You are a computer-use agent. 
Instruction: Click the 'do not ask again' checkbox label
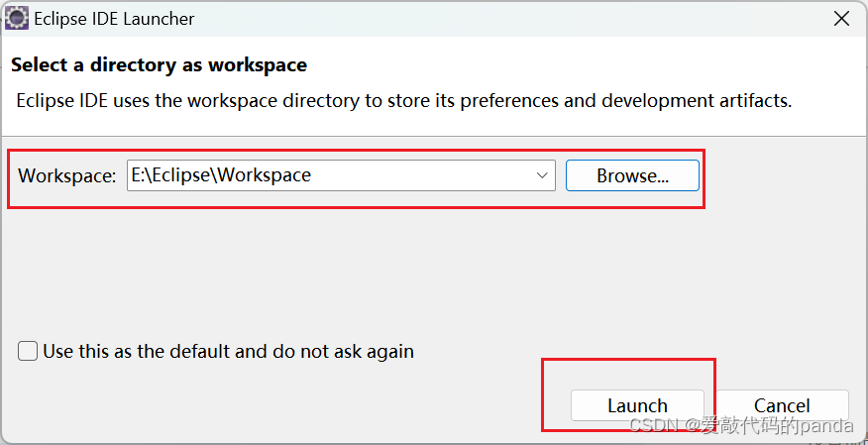(228, 352)
